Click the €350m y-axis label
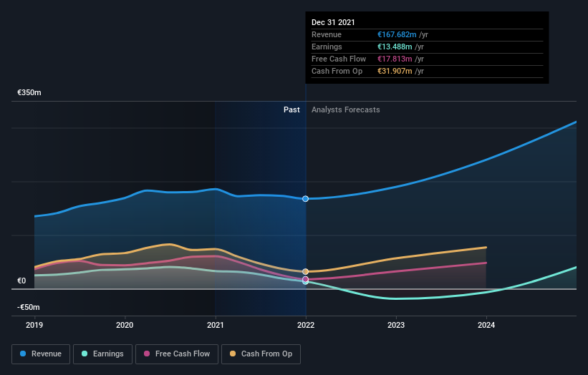588x375 pixels. pyautogui.click(x=29, y=92)
